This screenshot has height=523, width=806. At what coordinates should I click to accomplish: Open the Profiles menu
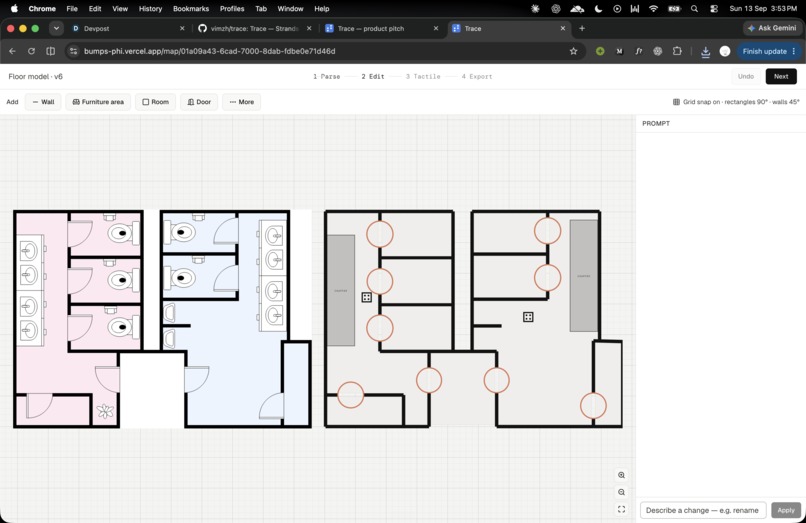coord(232,9)
